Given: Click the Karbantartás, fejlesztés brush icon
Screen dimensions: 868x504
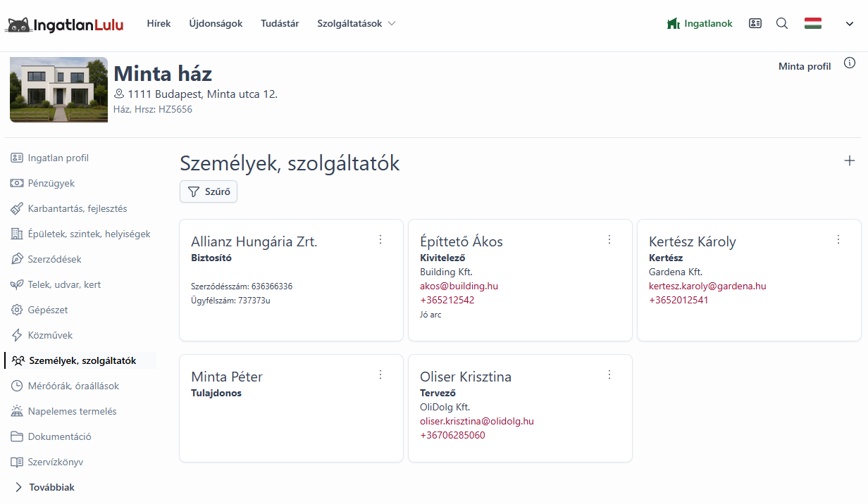Looking at the screenshot, I should (17, 208).
